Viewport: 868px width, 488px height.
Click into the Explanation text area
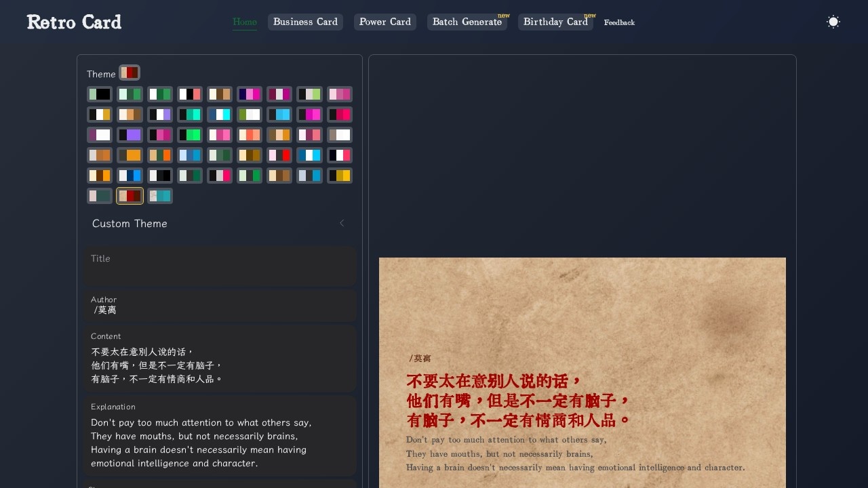tap(220, 443)
